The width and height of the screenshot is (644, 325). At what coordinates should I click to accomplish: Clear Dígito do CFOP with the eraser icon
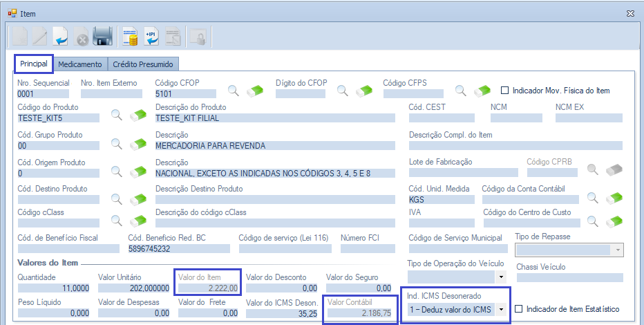click(x=364, y=91)
